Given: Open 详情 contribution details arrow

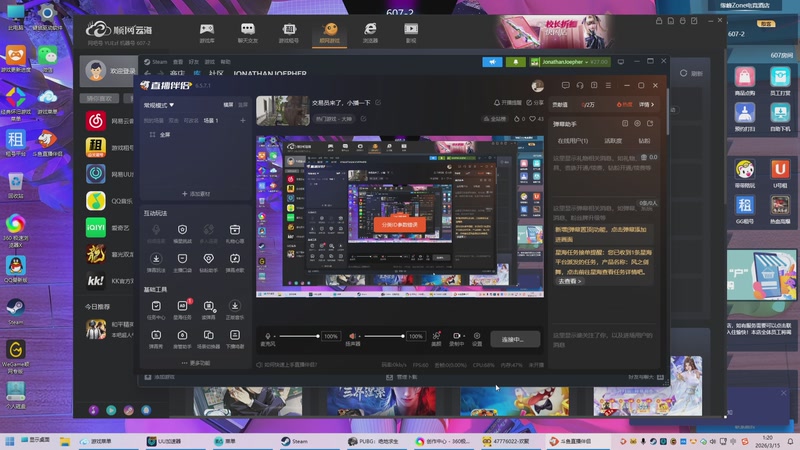Looking at the screenshot, I should (x=646, y=105).
